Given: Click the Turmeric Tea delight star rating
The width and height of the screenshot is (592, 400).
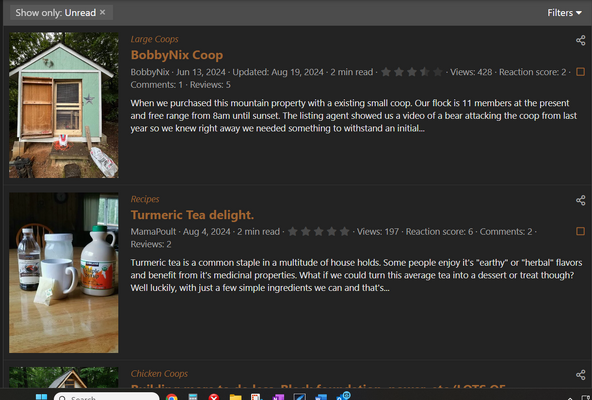Looking at the screenshot, I should [x=319, y=231].
